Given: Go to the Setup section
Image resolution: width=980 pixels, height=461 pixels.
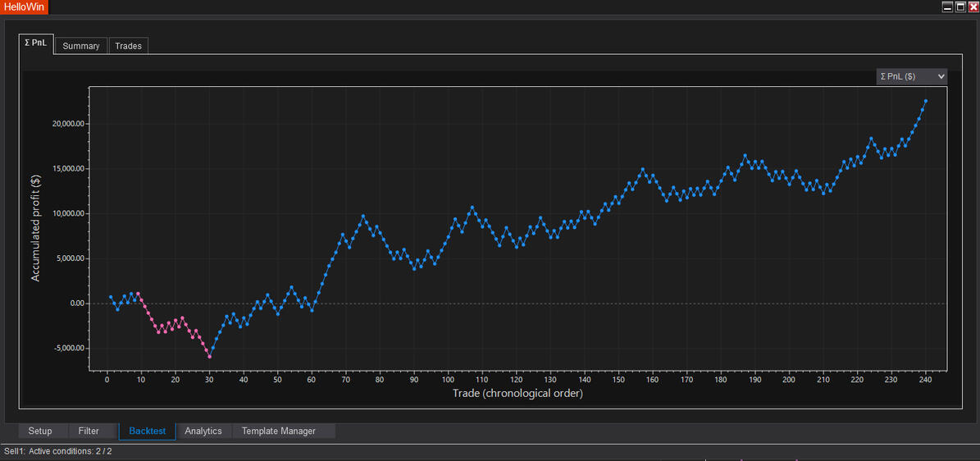Looking at the screenshot, I should 40,431.
